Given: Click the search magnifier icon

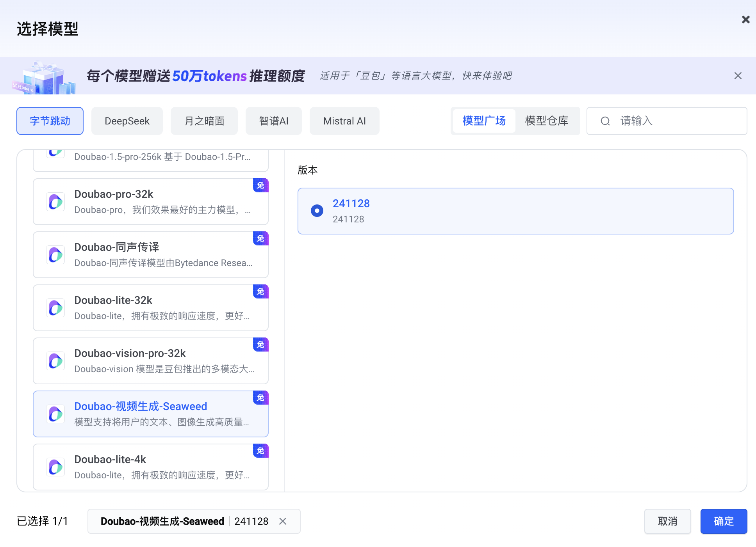Looking at the screenshot, I should tap(605, 121).
